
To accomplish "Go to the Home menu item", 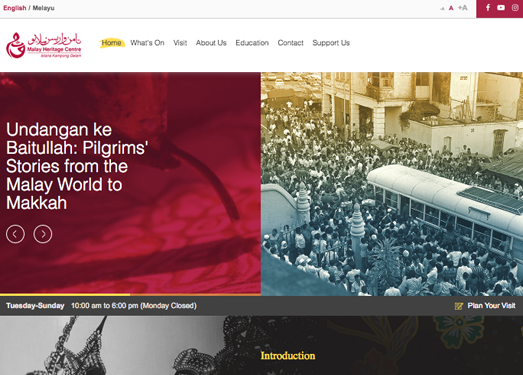I will [x=111, y=43].
